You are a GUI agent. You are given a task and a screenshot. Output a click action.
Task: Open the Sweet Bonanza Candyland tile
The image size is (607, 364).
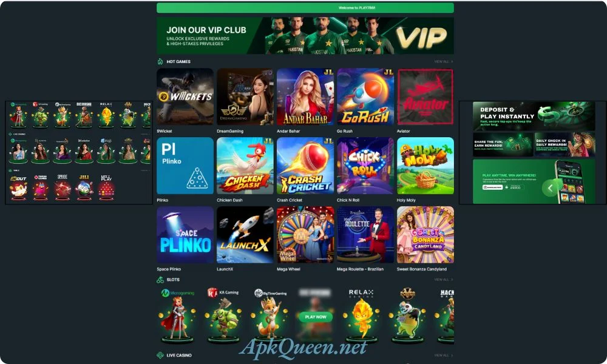click(x=426, y=235)
